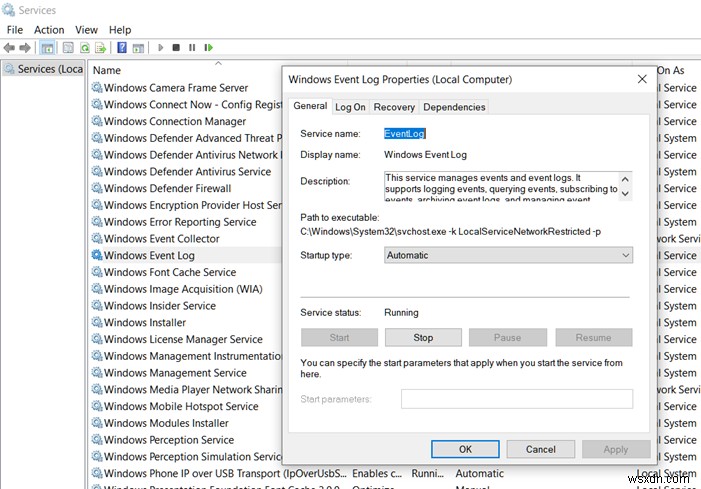Click the gear icon of Windows Event Log

coord(97,255)
